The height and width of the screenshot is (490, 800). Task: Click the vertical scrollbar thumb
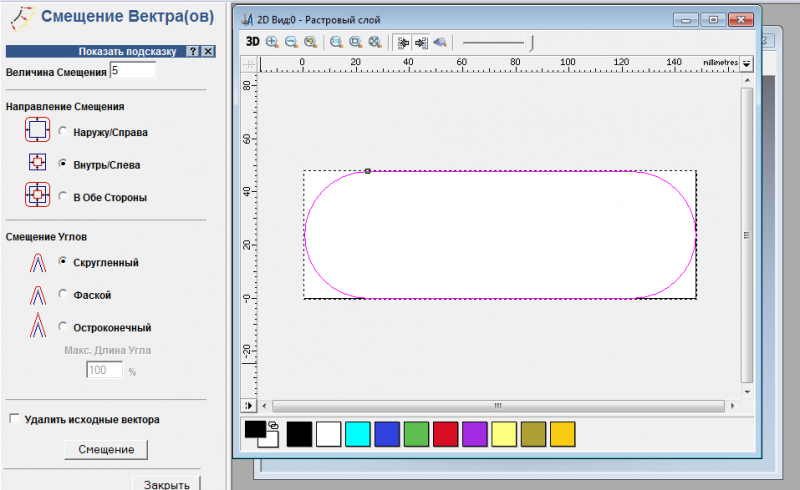(x=747, y=235)
